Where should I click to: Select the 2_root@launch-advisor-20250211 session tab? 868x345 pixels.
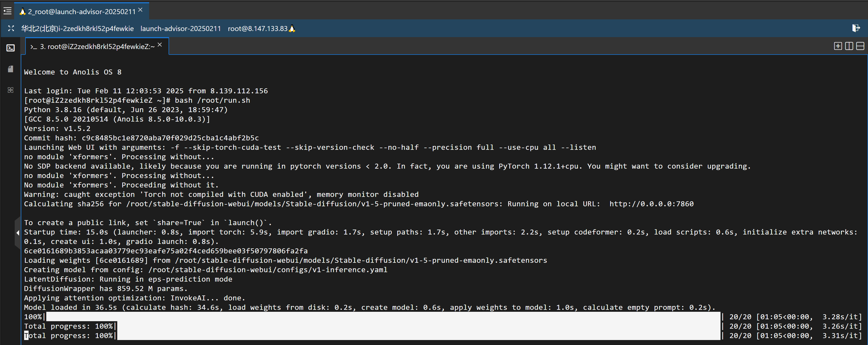tap(82, 12)
